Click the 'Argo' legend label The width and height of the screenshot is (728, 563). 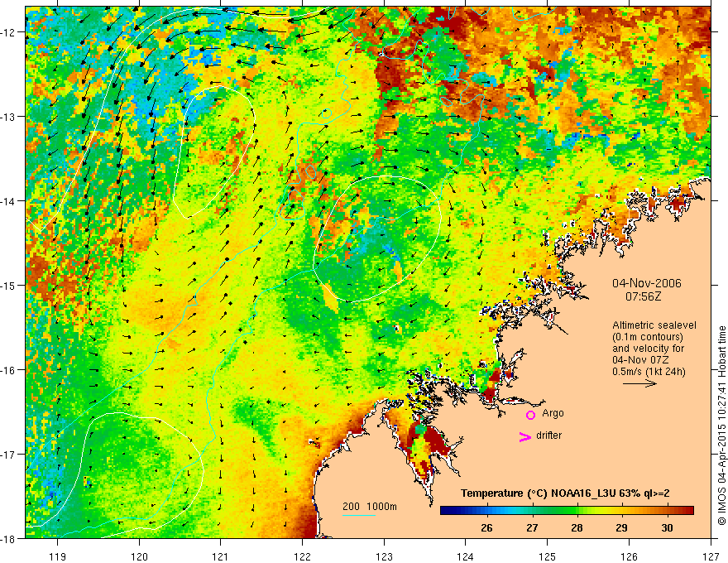(553, 413)
